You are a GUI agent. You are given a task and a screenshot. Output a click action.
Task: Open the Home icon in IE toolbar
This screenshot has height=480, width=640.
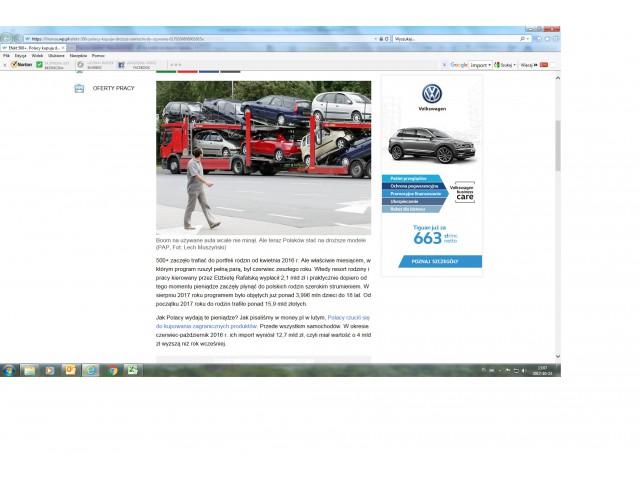pos(538,39)
